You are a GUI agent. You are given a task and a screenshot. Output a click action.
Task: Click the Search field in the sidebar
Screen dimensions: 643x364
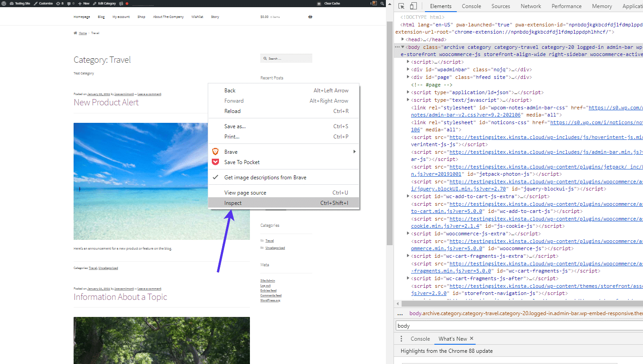286,58
